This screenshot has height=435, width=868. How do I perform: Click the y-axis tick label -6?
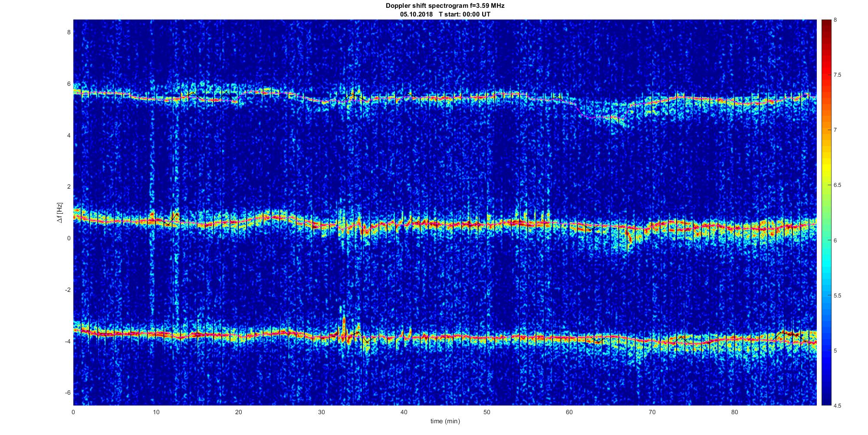pos(67,393)
